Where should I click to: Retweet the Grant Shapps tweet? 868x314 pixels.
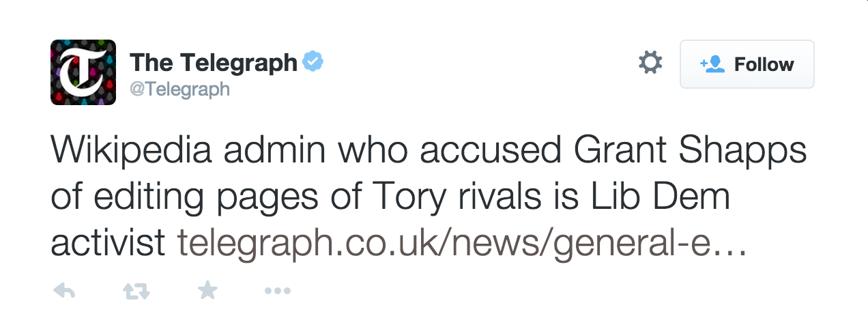point(136,291)
